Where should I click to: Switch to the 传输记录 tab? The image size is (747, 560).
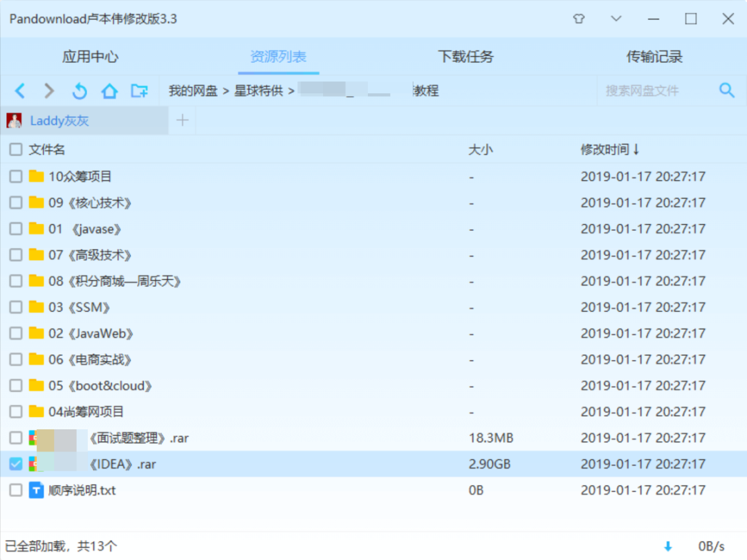click(654, 57)
